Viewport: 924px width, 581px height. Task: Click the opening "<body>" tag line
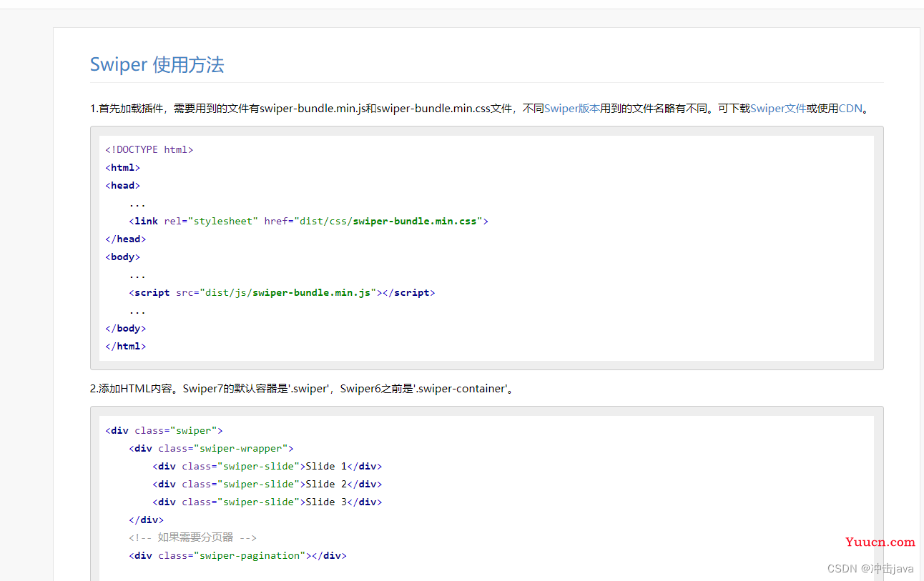point(122,257)
